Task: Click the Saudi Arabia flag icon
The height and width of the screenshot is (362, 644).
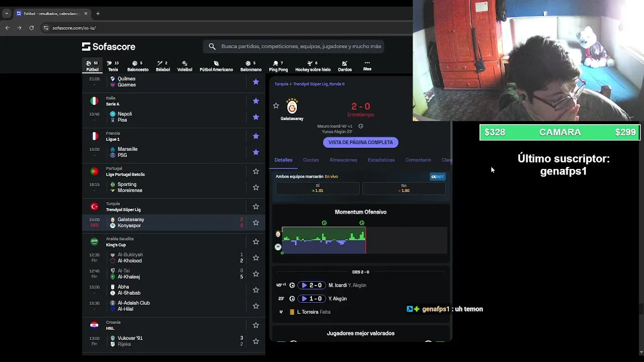Action: [x=94, y=242]
